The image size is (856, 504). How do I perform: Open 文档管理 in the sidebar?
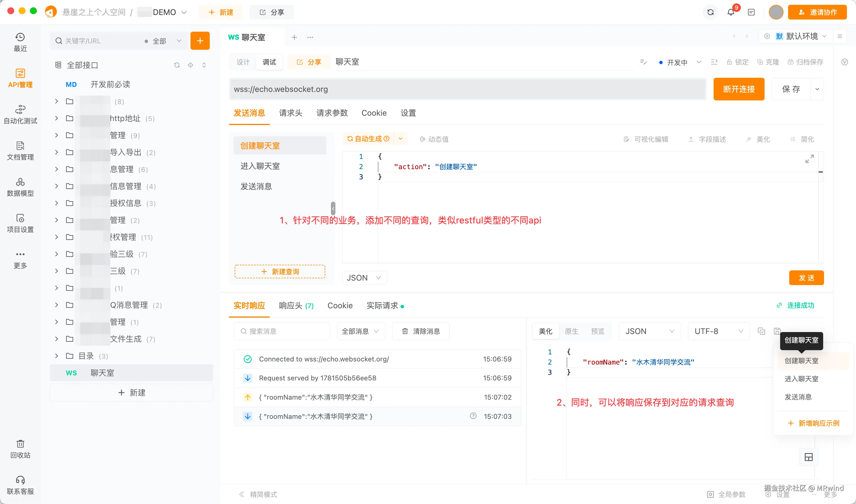20,151
